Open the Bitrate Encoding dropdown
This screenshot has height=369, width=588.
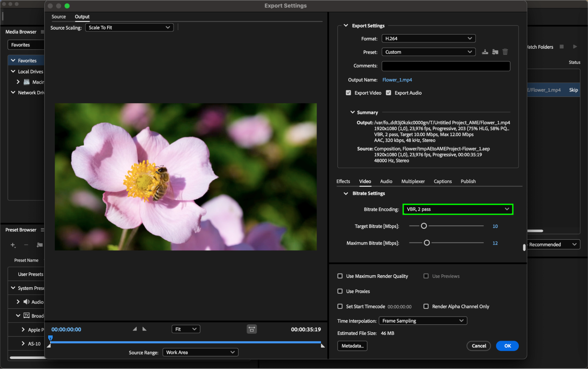(x=458, y=209)
